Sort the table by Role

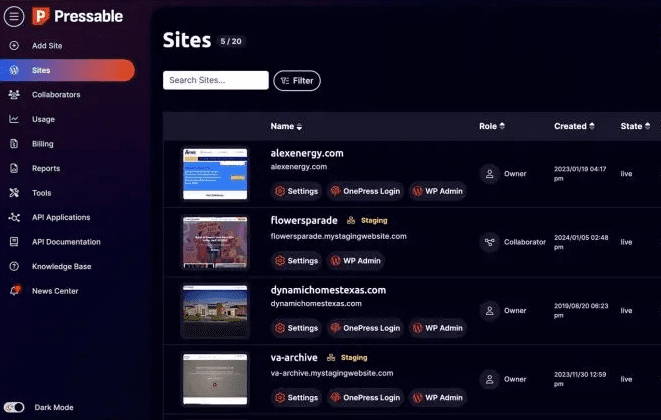pos(492,126)
